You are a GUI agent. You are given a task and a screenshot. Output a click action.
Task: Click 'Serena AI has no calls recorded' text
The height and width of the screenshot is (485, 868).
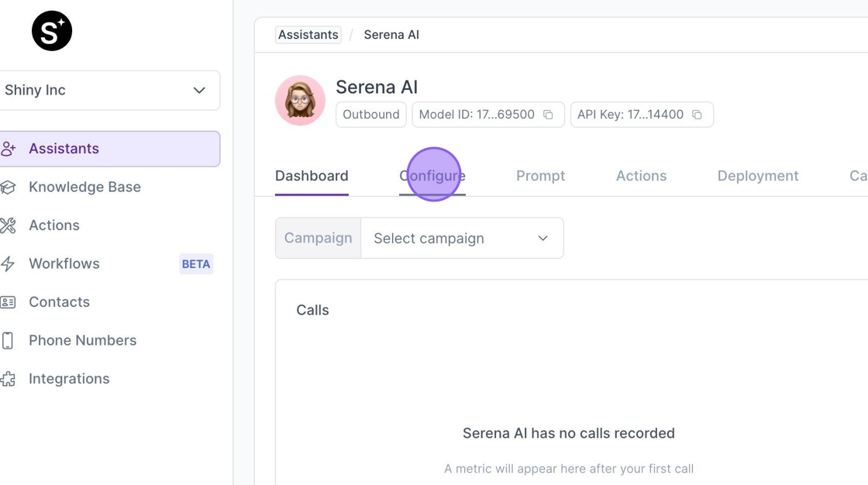(569, 433)
